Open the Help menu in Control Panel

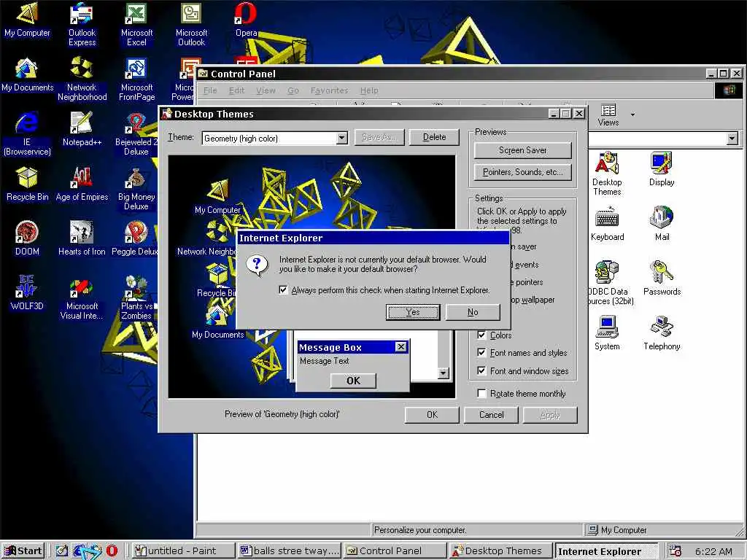point(369,90)
